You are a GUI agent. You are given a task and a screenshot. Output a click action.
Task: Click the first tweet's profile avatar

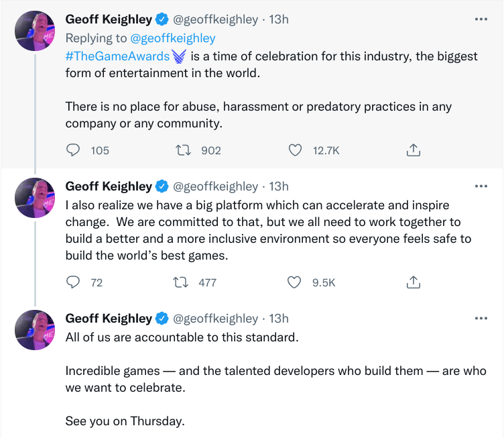coord(34,30)
